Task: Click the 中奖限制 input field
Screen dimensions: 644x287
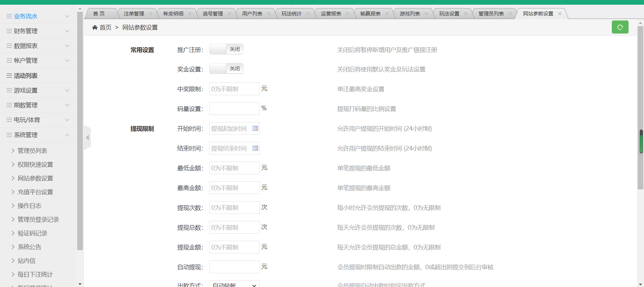Action: click(234, 89)
